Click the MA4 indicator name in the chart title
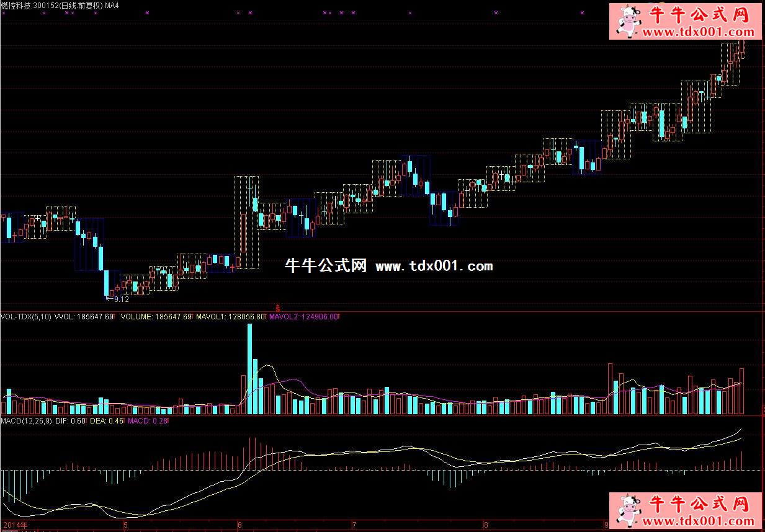The height and width of the screenshot is (532, 765). (x=128, y=5)
